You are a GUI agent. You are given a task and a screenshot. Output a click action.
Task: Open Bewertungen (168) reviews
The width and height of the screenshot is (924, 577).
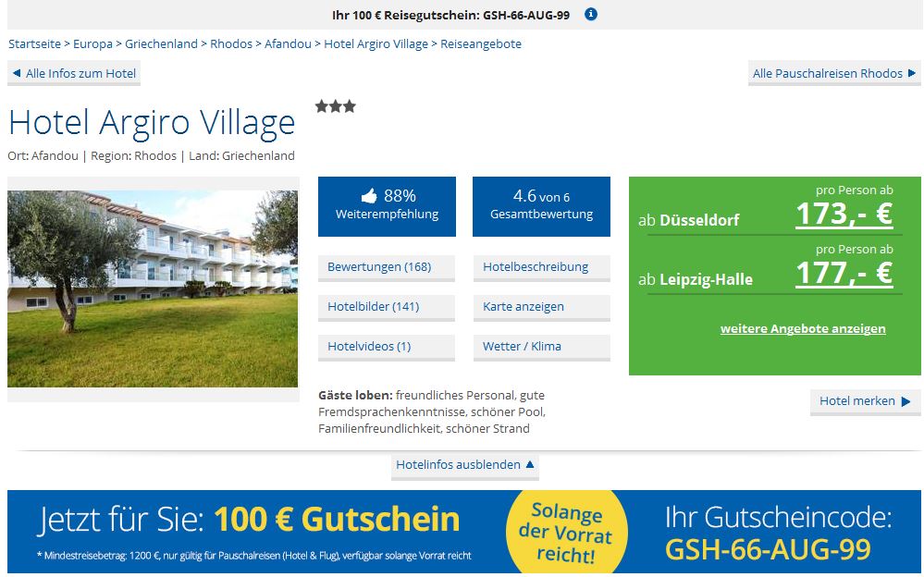click(x=387, y=267)
